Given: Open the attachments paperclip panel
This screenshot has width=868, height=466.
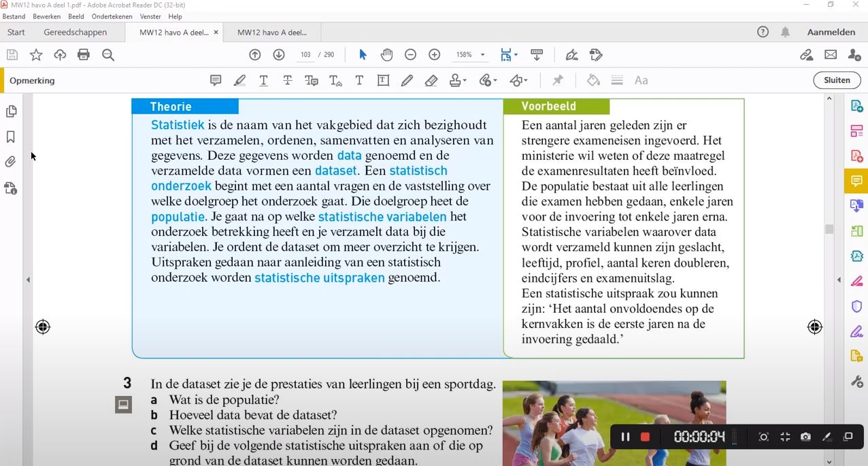Looking at the screenshot, I should (x=11, y=162).
